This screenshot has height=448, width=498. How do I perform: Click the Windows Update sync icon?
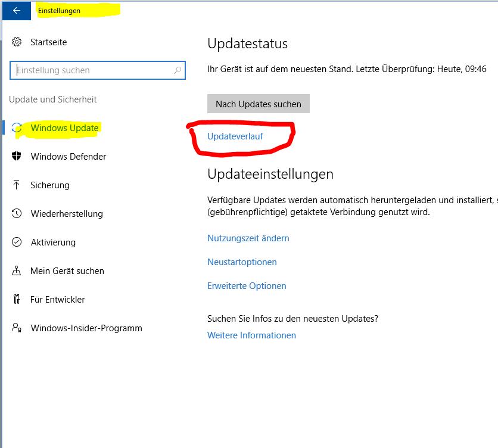(17, 128)
